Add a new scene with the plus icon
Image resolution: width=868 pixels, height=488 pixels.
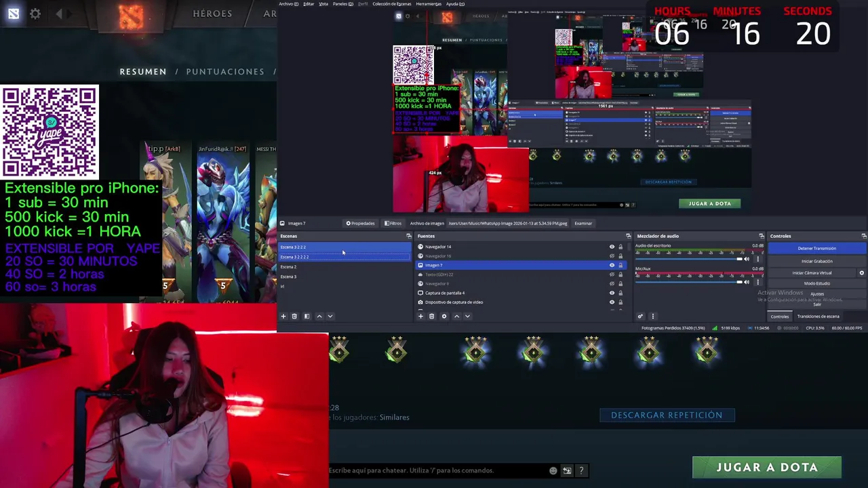[x=283, y=316]
